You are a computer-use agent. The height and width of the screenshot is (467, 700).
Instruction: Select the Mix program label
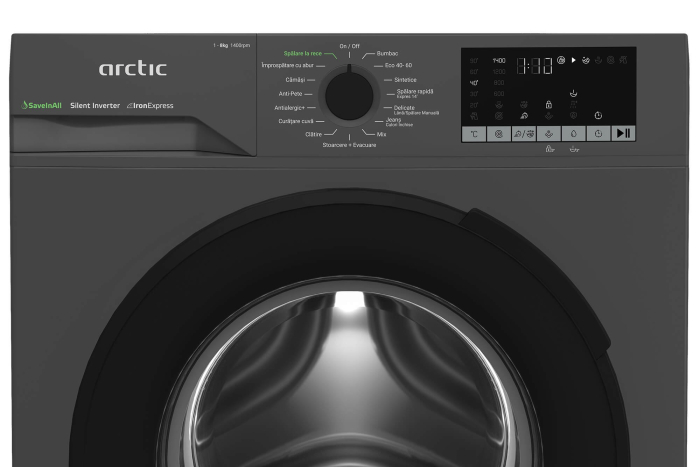point(381,134)
